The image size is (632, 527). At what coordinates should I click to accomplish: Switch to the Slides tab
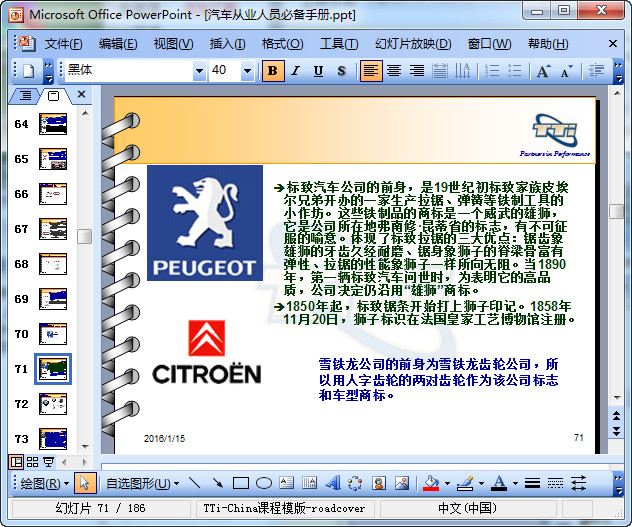[53, 96]
